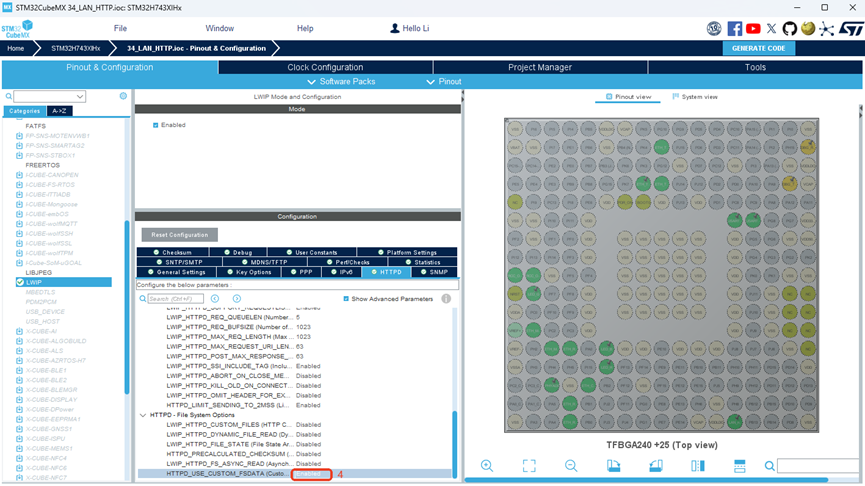Select the green checked LWIP item

coord(64,282)
